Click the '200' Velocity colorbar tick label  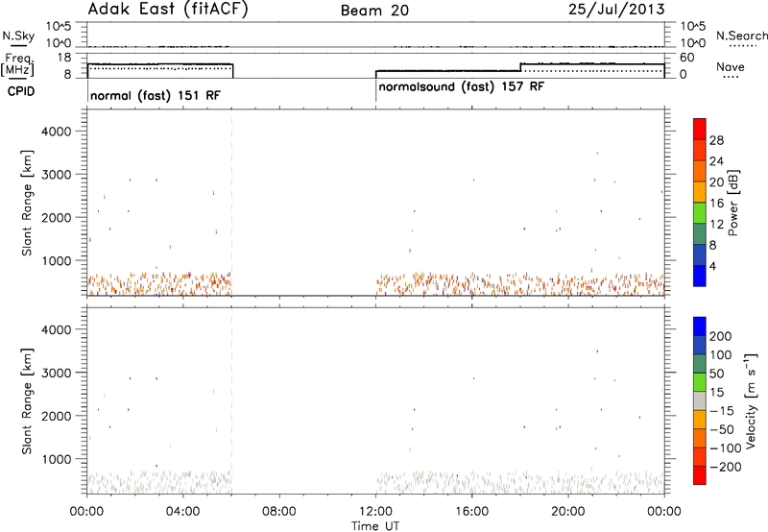(720, 336)
